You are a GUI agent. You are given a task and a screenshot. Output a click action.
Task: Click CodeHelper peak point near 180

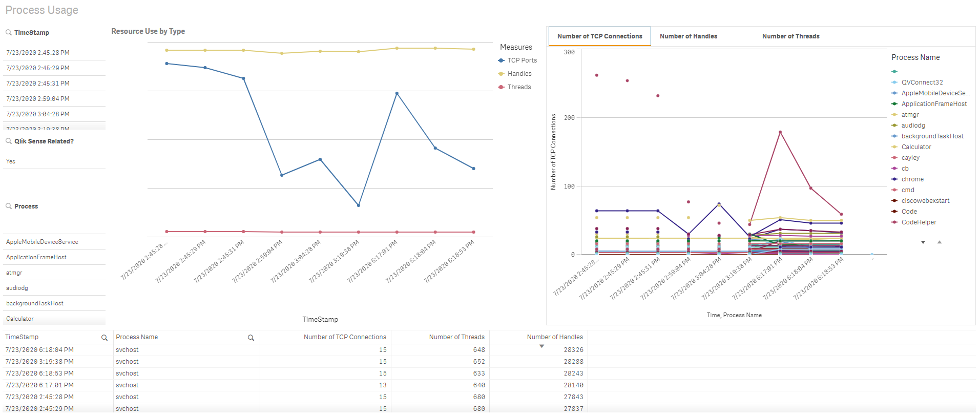coord(780,132)
